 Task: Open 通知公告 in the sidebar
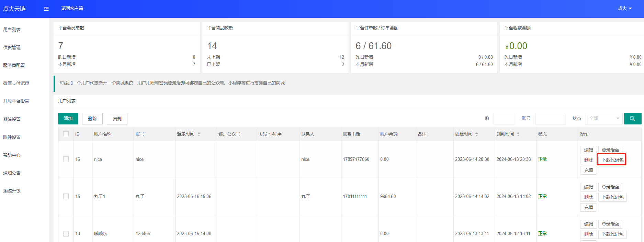pyautogui.click(x=12, y=173)
